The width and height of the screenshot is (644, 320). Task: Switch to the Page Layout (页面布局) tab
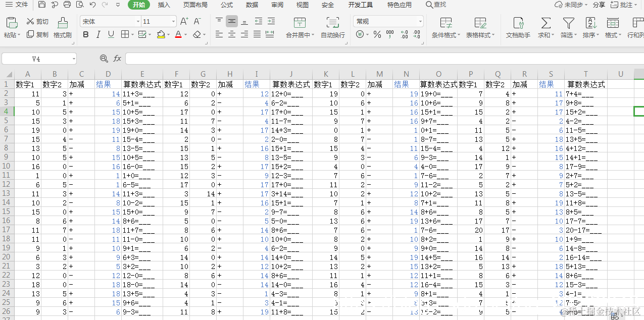(x=195, y=5)
